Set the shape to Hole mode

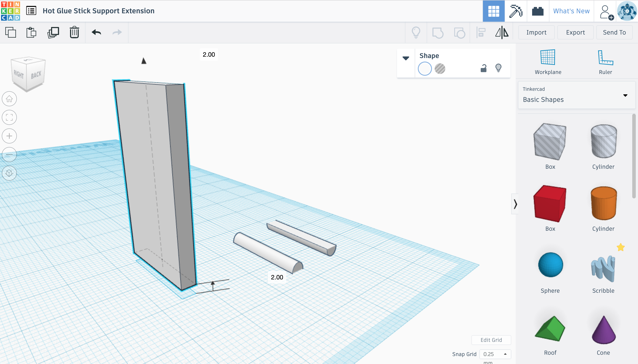tap(440, 68)
